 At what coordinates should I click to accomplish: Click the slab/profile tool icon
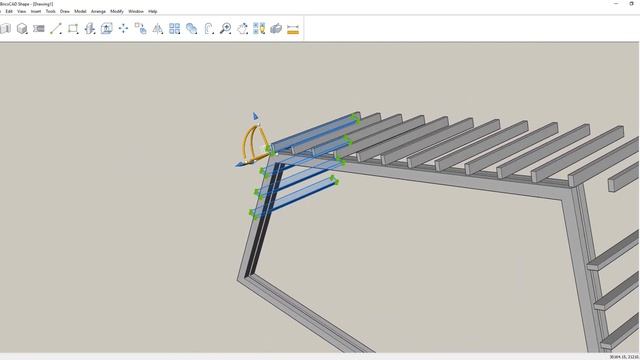(x=39, y=28)
